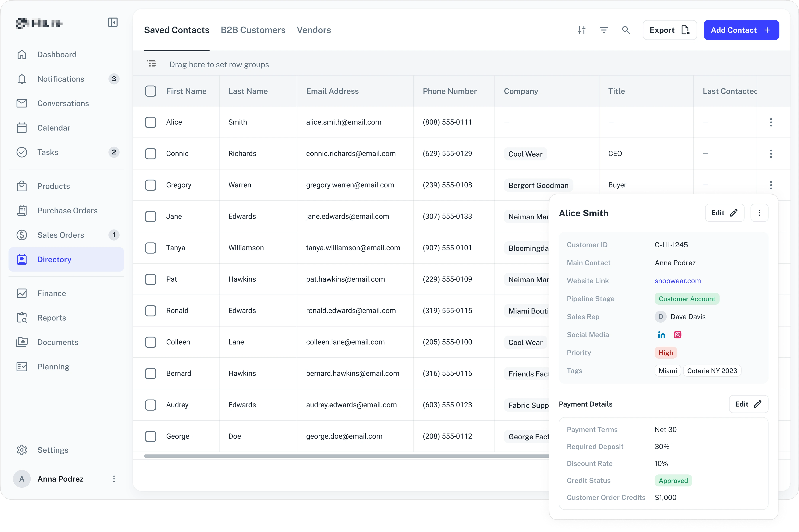Open LinkedIn social media icon
Viewport: 799px width, 532px height.
point(661,335)
